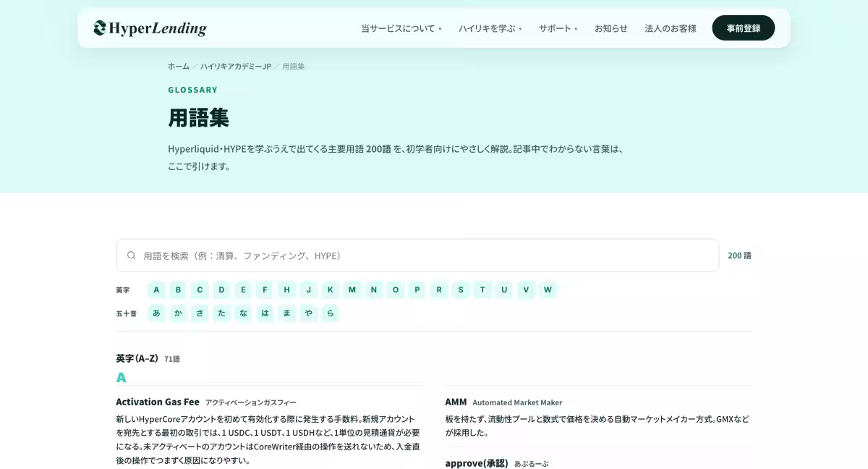This screenshot has width=868, height=469.
Task: Jump to letter O terms
Action: tap(395, 290)
